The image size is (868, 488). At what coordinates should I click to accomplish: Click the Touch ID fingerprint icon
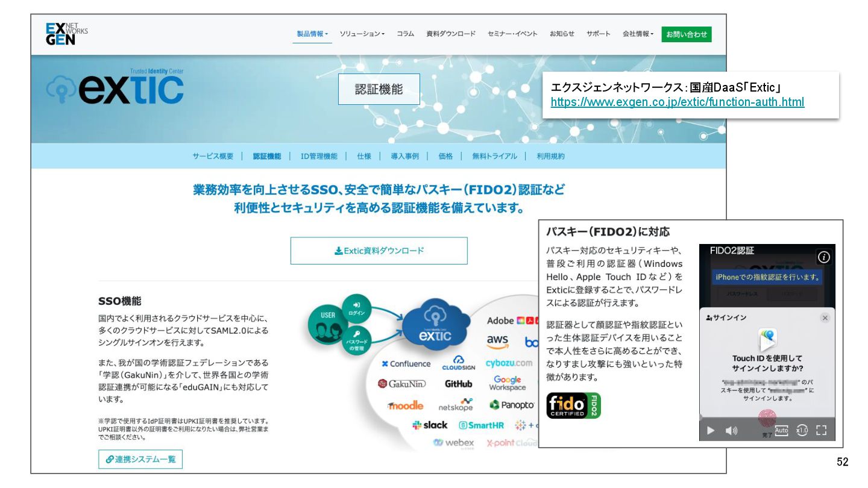coord(767,418)
